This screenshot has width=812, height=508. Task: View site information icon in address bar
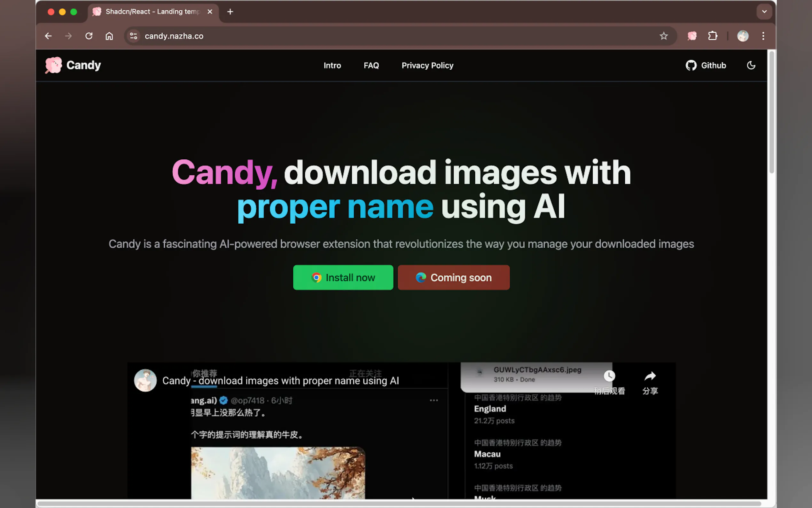click(x=134, y=36)
